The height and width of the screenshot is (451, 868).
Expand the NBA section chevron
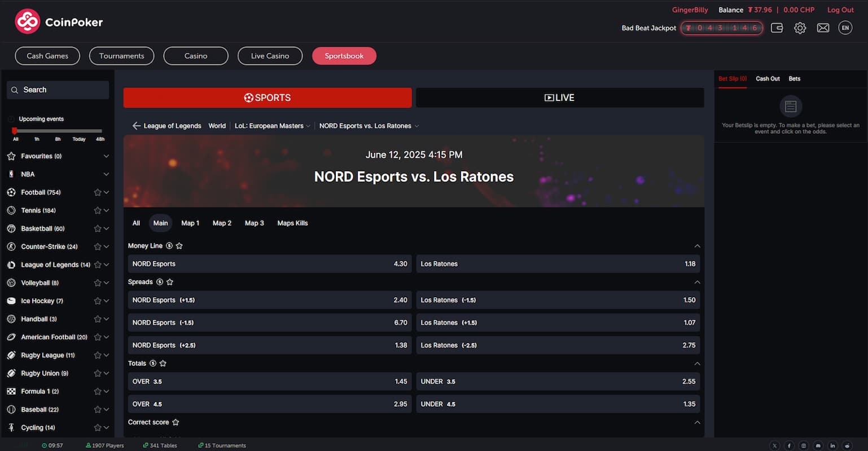(x=106, y=174)
